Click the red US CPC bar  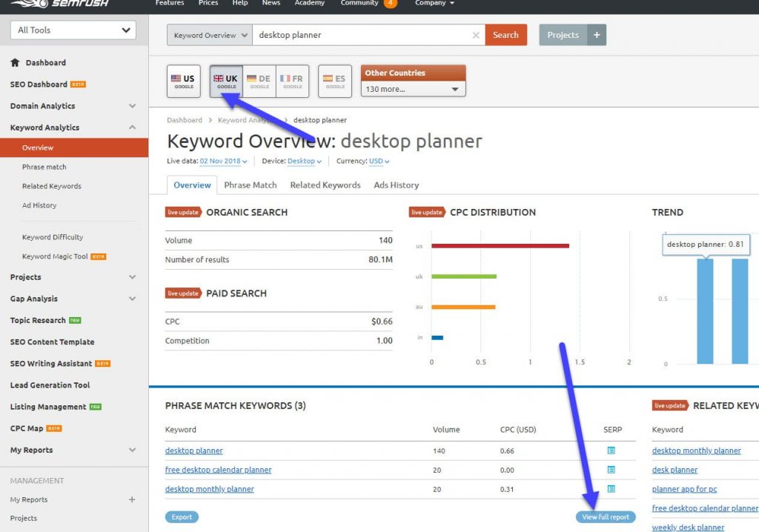[x=500, y=246]
